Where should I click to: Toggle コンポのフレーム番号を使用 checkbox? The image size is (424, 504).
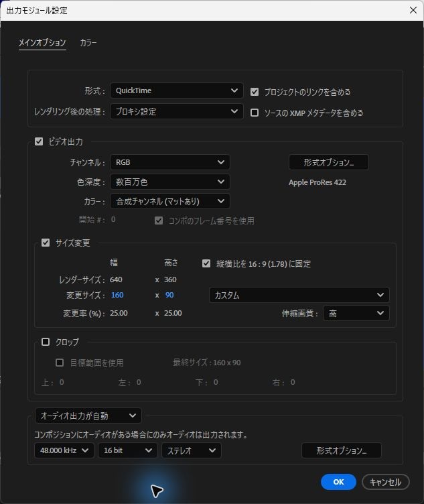click(x=159, y=220)
